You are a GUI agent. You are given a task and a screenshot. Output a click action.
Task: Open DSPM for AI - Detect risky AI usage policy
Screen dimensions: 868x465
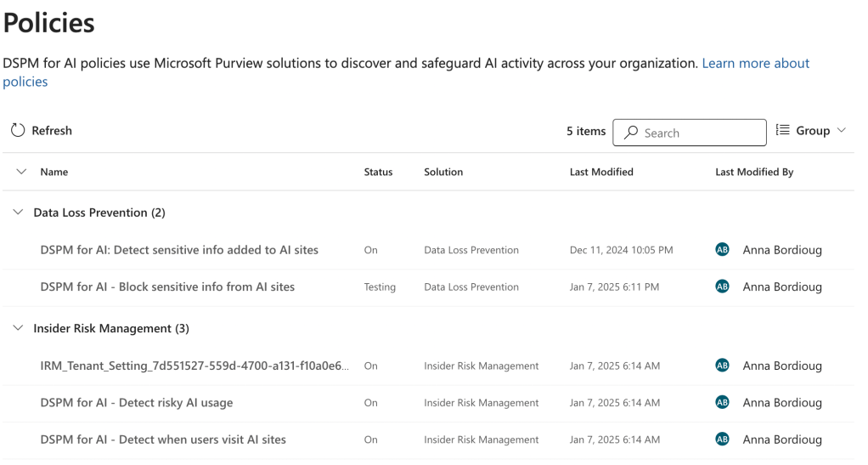pos(137,402)
